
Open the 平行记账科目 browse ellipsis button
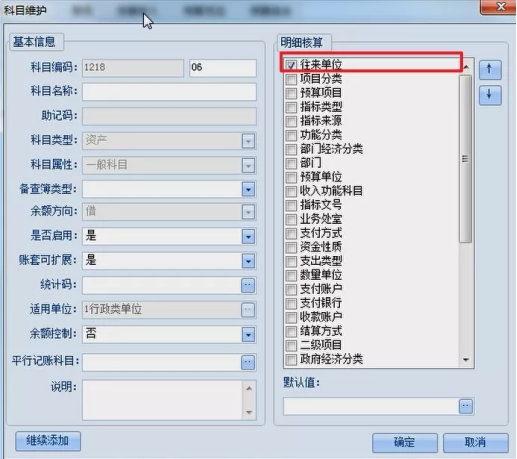[x=248, y=362]
